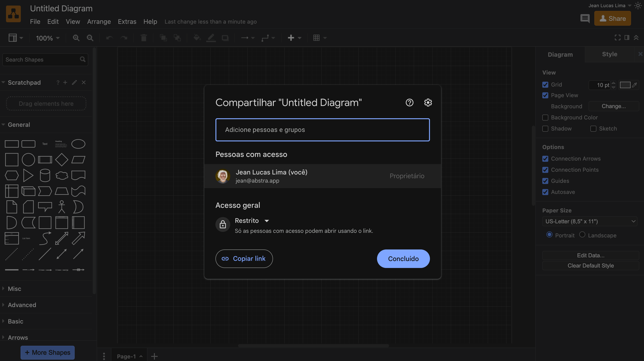
Task: Toggle the Grid checkbox
Action: click(x=545, y=85)
